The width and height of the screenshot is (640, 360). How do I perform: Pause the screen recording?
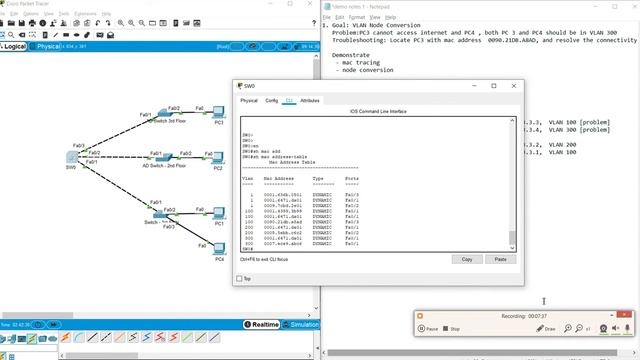(x=428, y=329)
